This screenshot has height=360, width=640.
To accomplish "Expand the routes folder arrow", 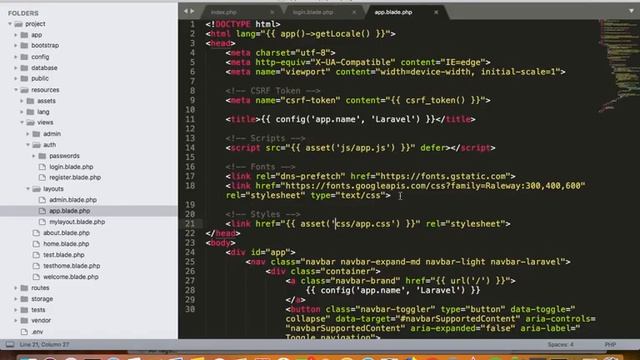I will click(16, 288).
